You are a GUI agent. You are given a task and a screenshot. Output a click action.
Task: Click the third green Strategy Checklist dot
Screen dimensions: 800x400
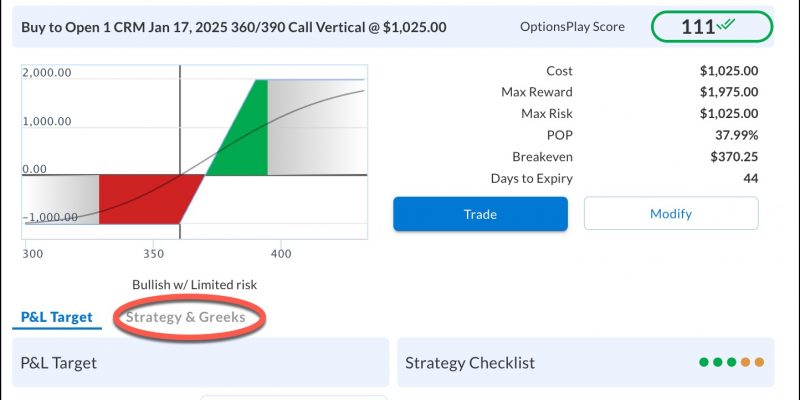732,362
